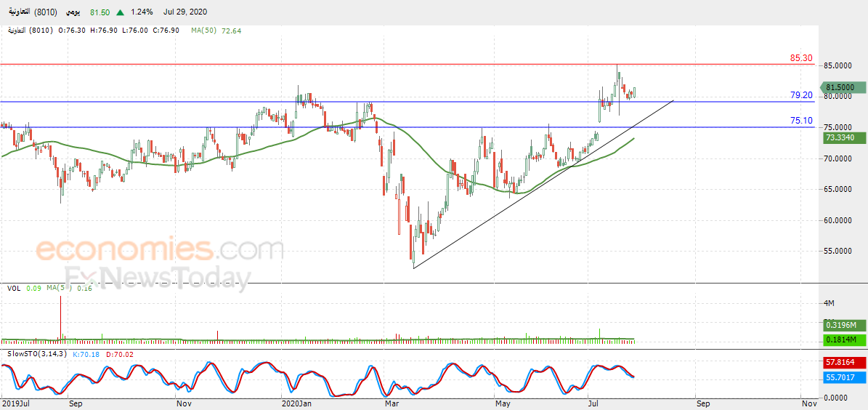Click the 1.24% change value

pos(142,11)
